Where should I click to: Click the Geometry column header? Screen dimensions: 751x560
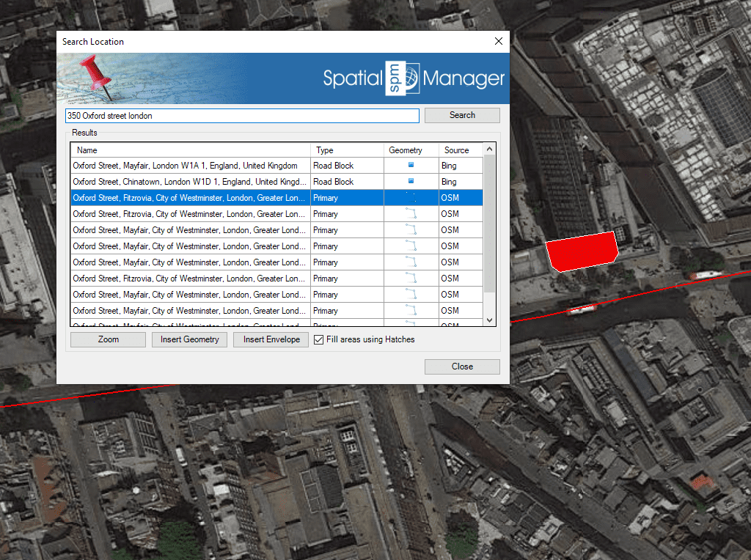click(411, 150)
